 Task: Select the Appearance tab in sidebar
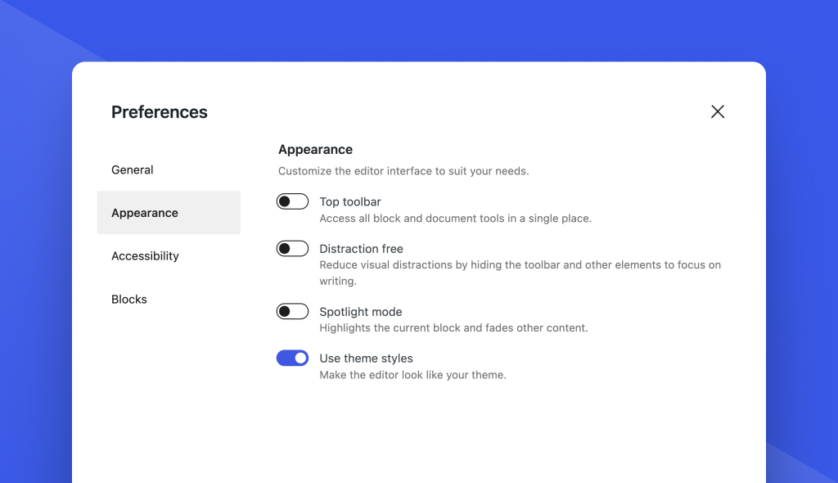(168, 213)
